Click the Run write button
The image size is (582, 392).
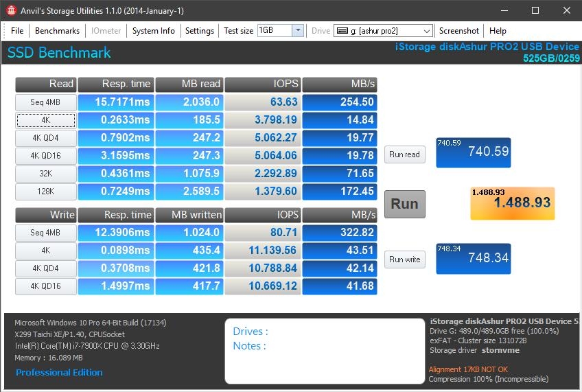(x=404, y=260)
